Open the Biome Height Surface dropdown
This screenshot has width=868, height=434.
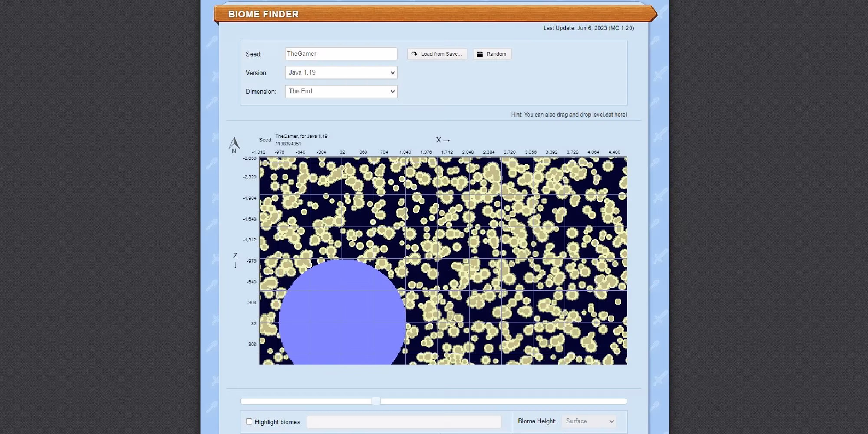pyautogui.click(x=589, y=421)
